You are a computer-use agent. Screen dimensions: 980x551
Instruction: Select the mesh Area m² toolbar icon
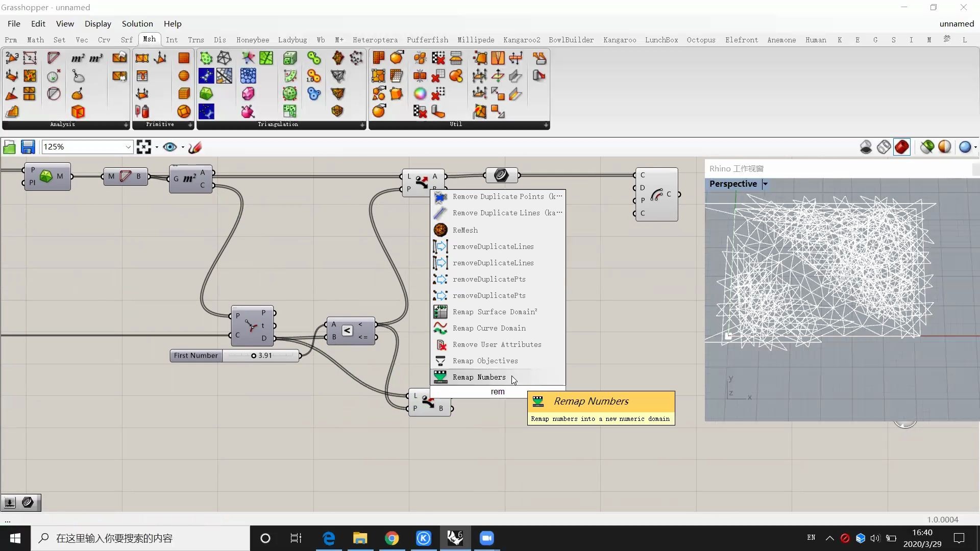coord(78,58)
